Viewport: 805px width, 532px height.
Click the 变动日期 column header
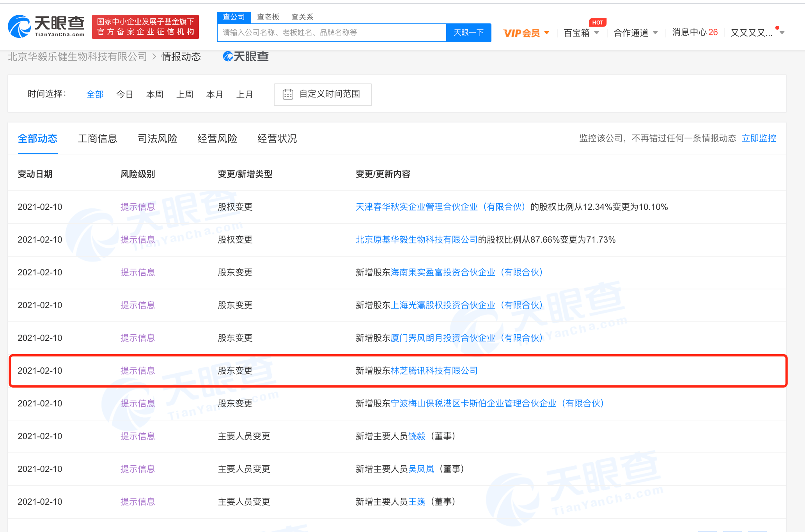tap(35, 174)
